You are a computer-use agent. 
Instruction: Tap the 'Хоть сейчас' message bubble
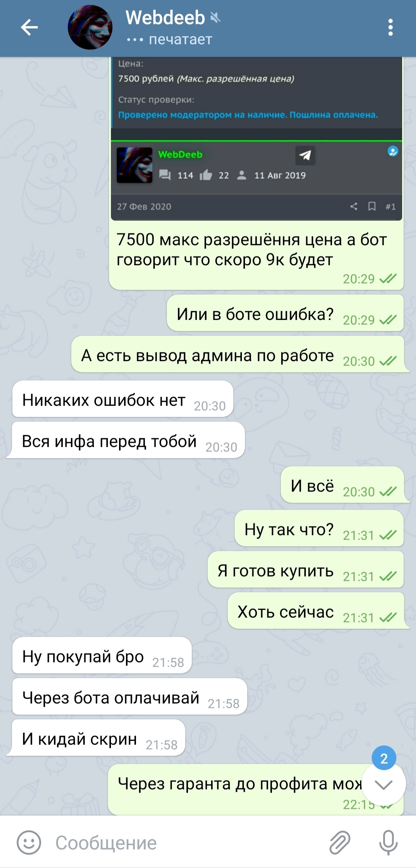pos(315,611)
